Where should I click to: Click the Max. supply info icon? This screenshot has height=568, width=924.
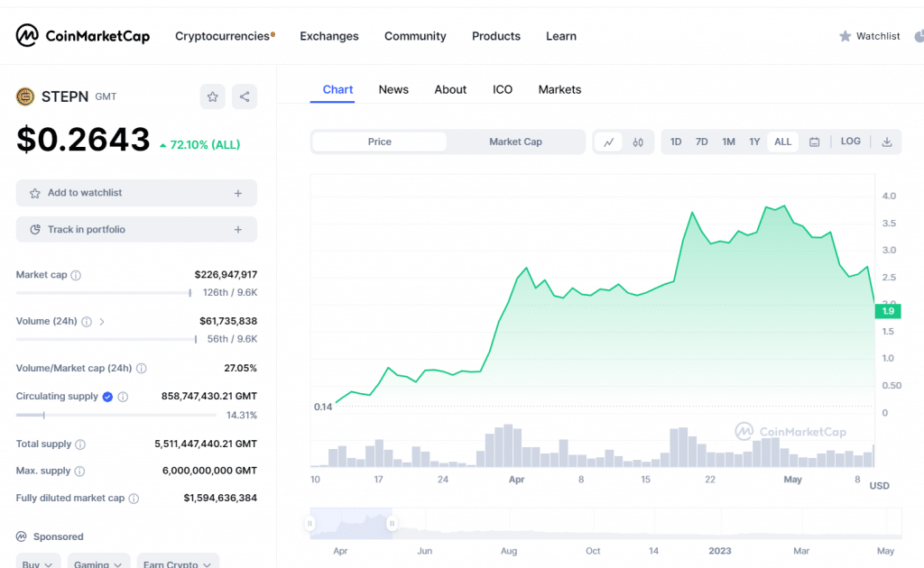click(79, 471)
